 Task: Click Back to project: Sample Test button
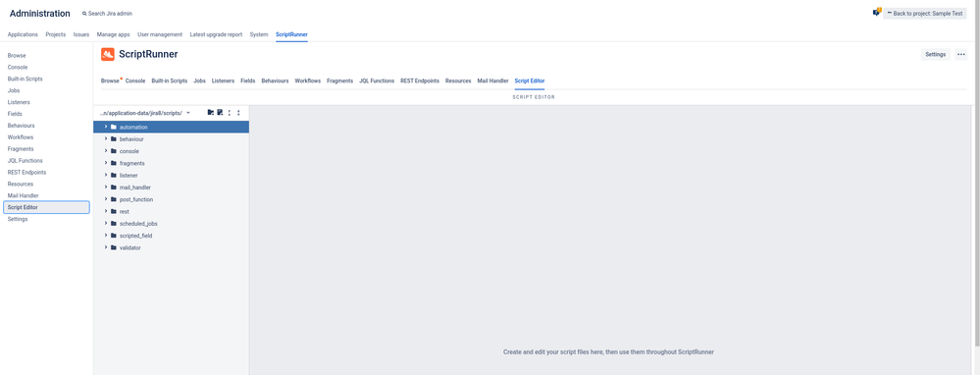coord(924,13)
